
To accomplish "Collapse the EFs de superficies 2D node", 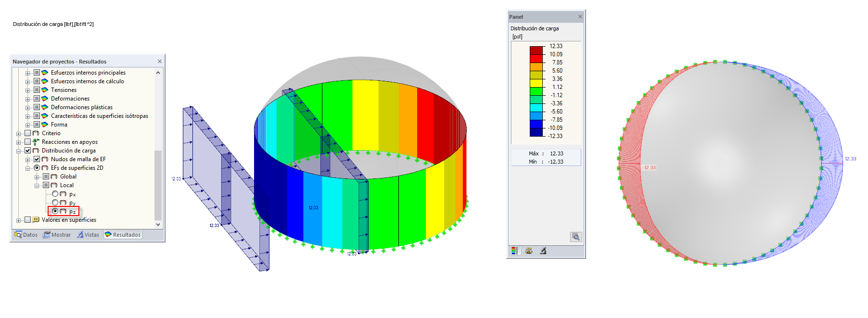I will point(27,168).
